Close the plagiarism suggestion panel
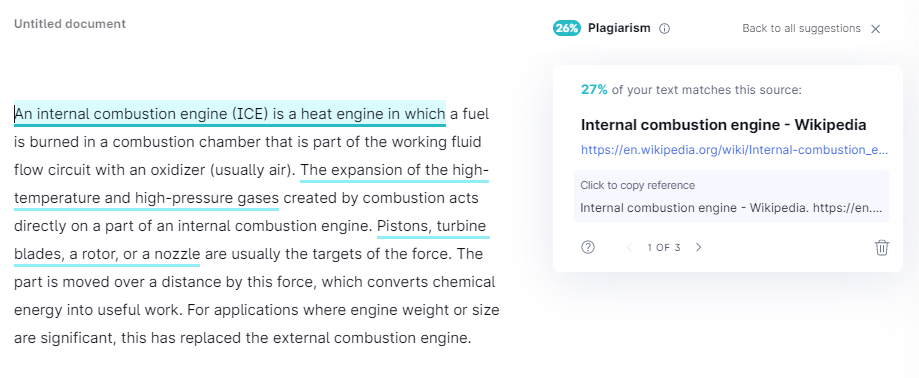This screenshot has width=919, height=378. [x=876, y=29]
